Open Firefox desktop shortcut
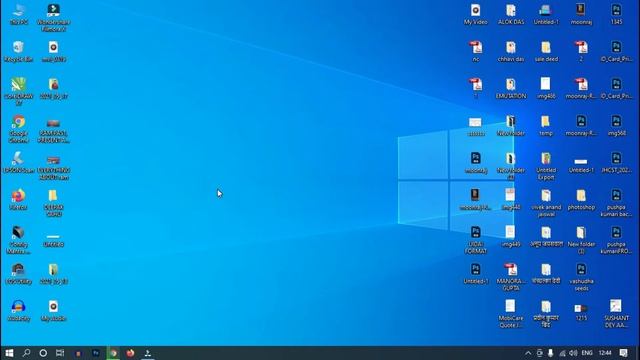Image resolution: width=640 pixels, height=360 pixels. tap(18, 200)
